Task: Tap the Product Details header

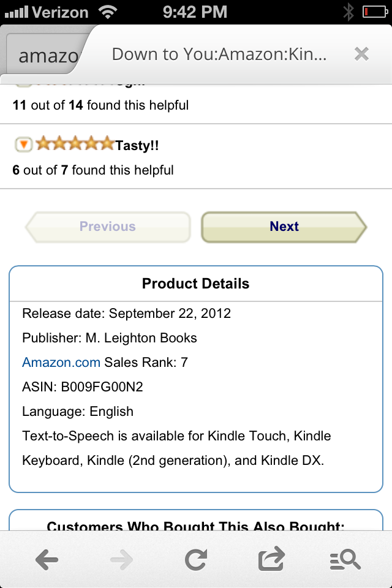Action: 195,284
